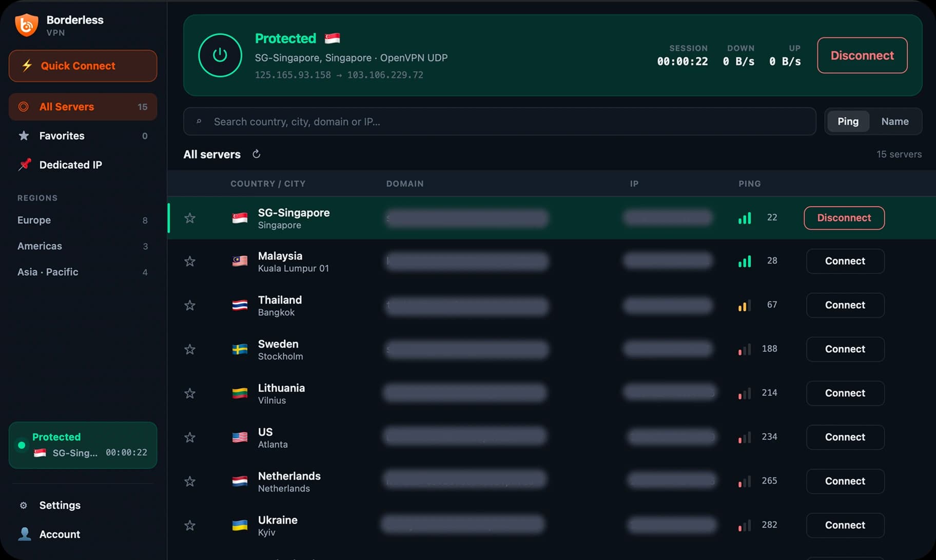This screenshot has width=936, height=560.
Task: Click the Settings gear icon
Action: pyautogui.click(x=24, y=505)
